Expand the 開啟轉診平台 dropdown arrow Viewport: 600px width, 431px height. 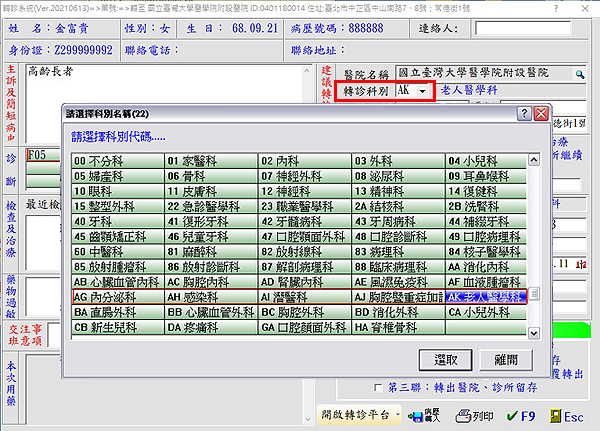click(398, 413)
